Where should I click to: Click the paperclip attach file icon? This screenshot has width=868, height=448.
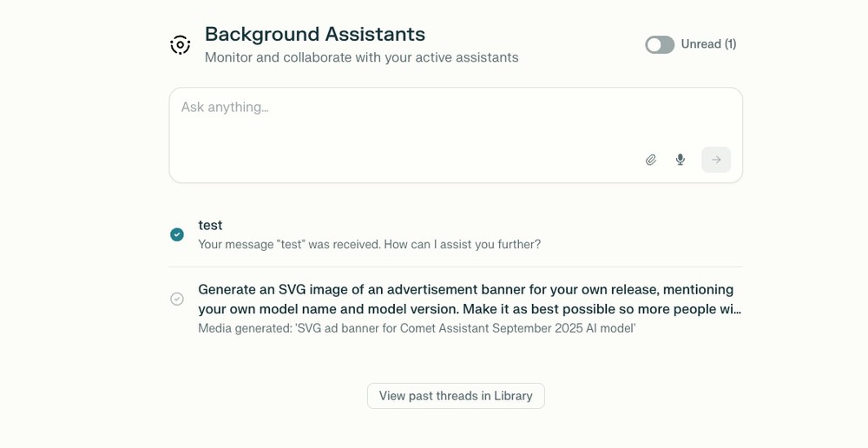pyautogui.click(x=651, y=160)
